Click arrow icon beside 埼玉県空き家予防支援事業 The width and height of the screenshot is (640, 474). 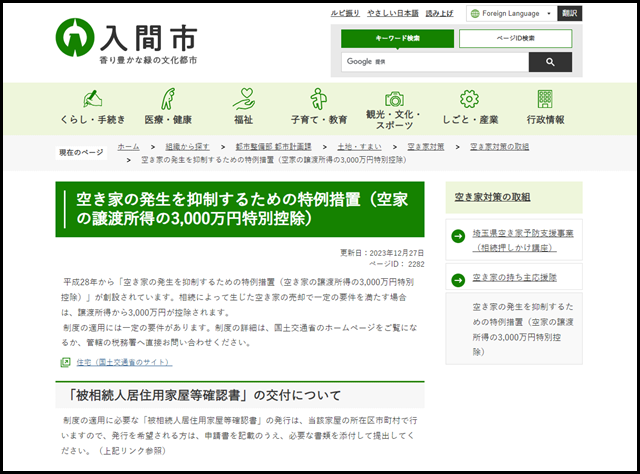pos(458,236)
